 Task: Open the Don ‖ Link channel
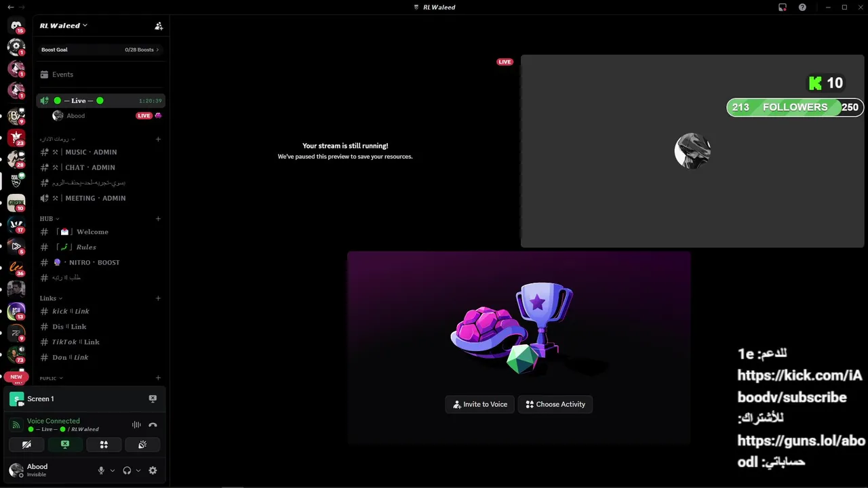pyautogui.click(x=100, y=357)
